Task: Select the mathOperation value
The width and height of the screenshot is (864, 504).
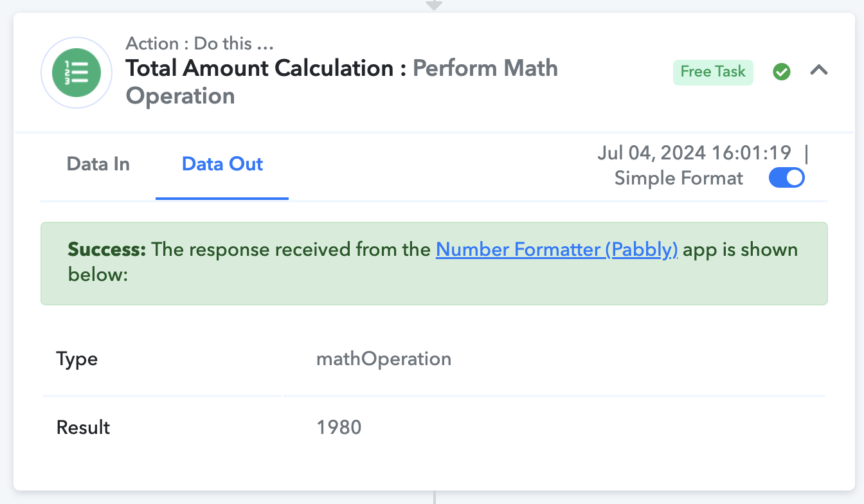Action: click(x=384, y=359)
